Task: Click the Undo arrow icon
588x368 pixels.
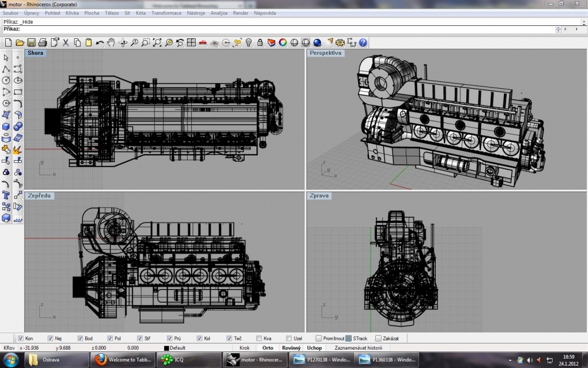Action: click(x=100, y=42)
